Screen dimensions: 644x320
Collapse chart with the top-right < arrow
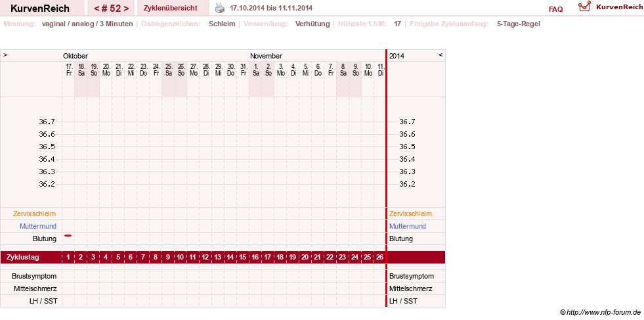click(x=440, y=55)
